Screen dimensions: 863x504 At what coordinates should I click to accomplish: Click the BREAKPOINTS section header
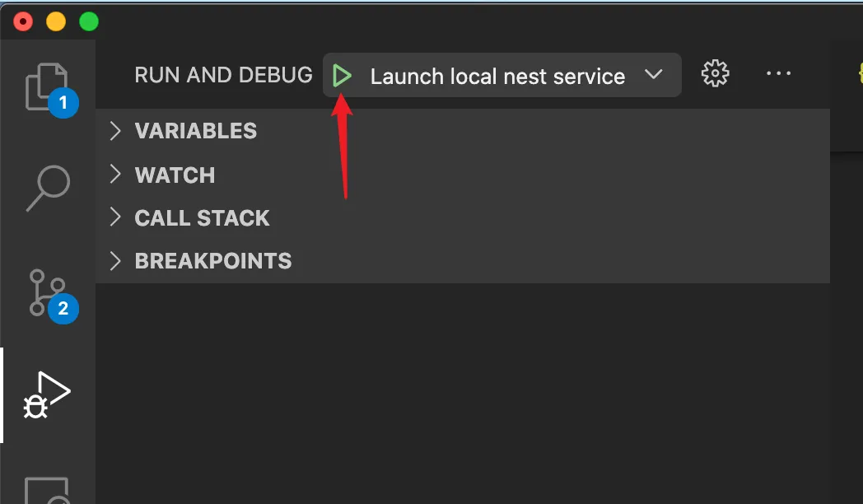point(212,261)
